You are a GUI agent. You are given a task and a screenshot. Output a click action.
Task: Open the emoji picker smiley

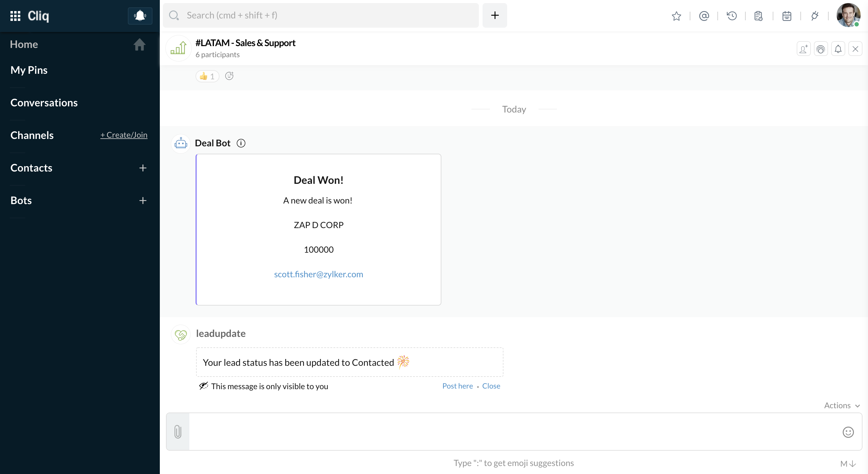(848, 432)
